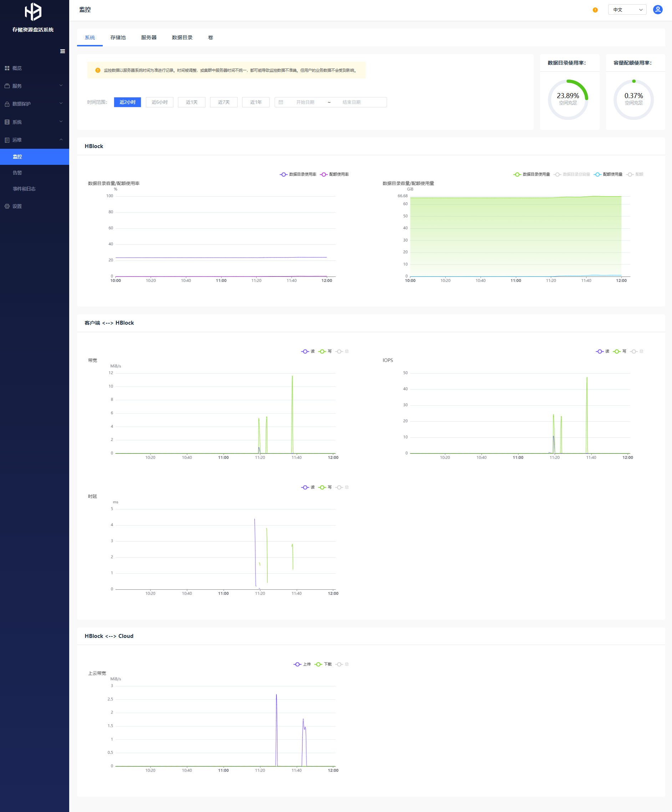Click the 系统 table icon in sidebar
Image resolution: width=672 pixels, height=812 pixels.
click(x=7, y=122)
